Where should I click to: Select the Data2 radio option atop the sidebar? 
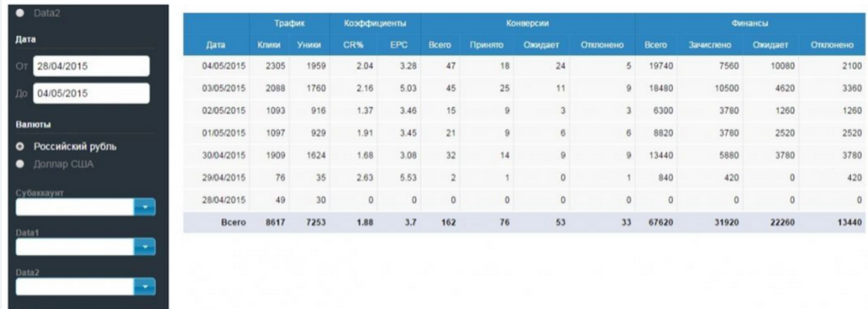21,13
